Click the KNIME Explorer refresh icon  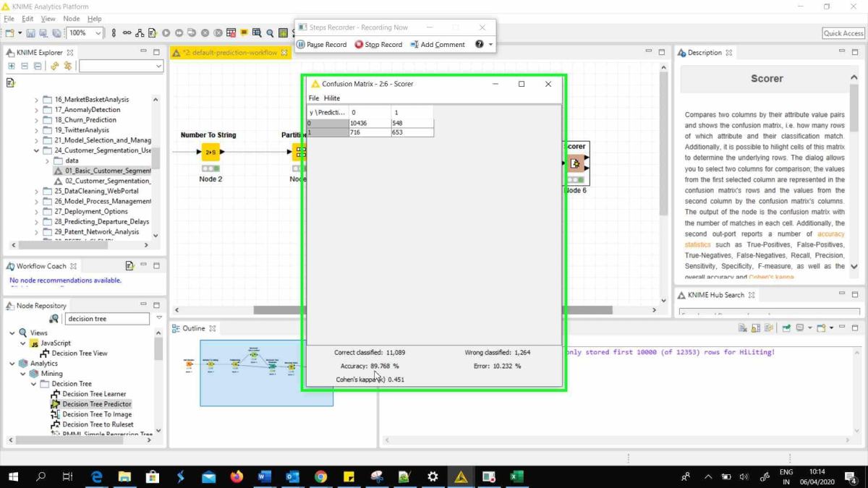tap(55, 66)
